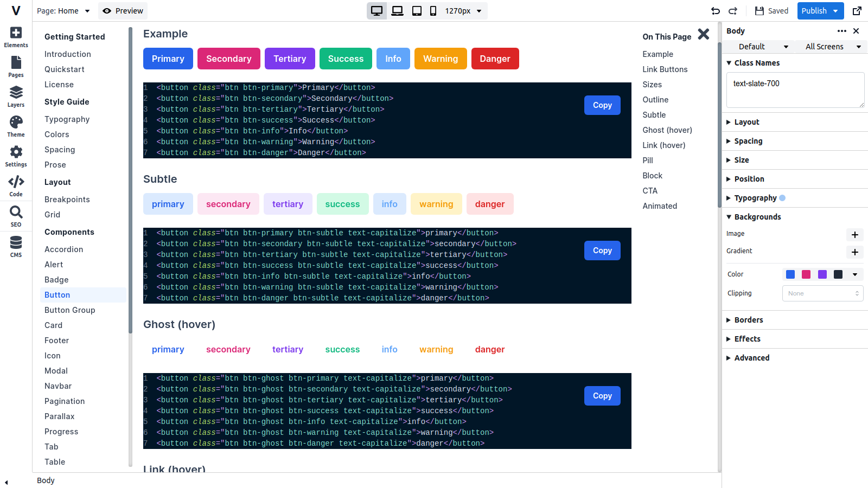Open Button Group in the sidebar

[70, 310]
